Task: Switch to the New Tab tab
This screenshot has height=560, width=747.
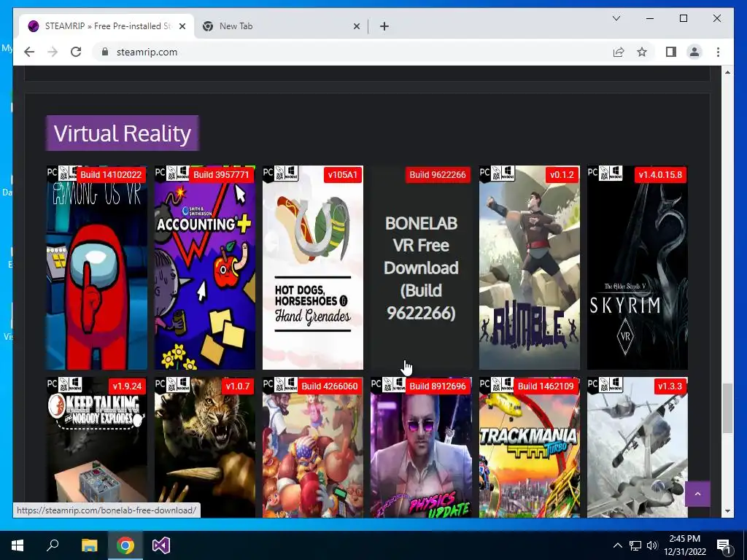Action: [x=281, y=26]
